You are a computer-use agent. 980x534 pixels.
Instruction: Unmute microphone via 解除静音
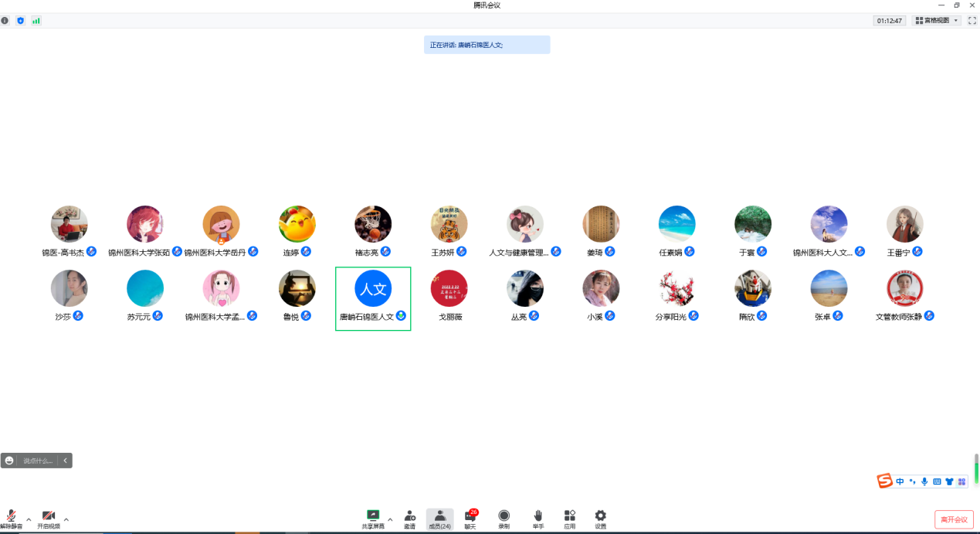[12, 519]
